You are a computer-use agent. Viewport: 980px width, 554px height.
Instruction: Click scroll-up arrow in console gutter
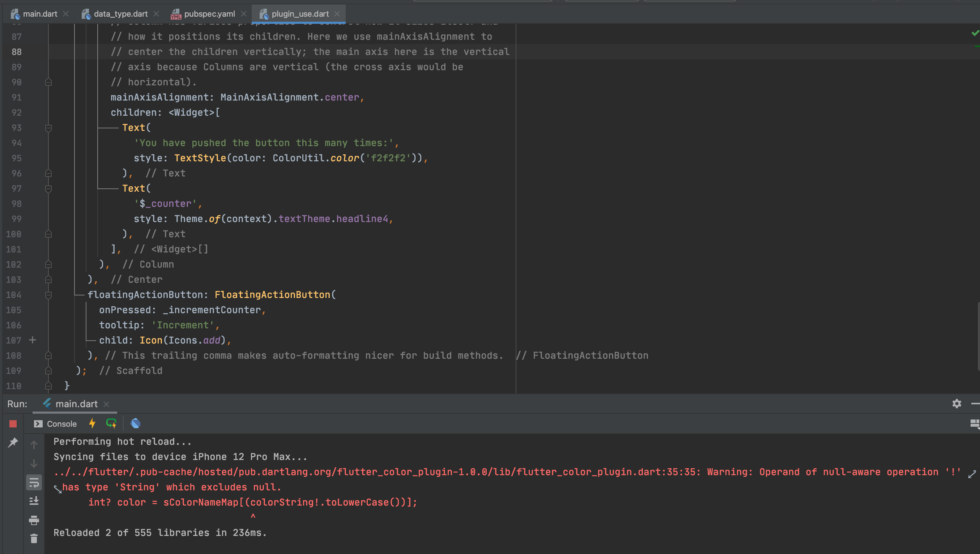coord(34,444)
